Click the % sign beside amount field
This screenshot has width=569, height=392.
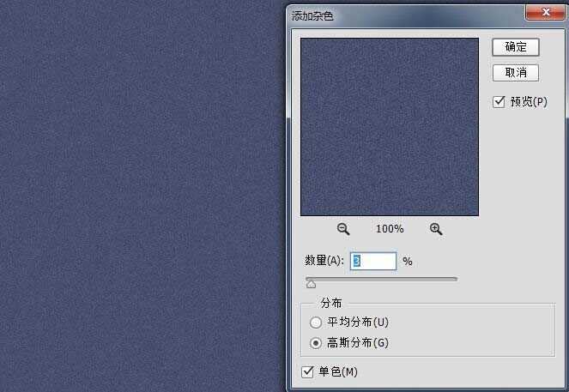408,261
